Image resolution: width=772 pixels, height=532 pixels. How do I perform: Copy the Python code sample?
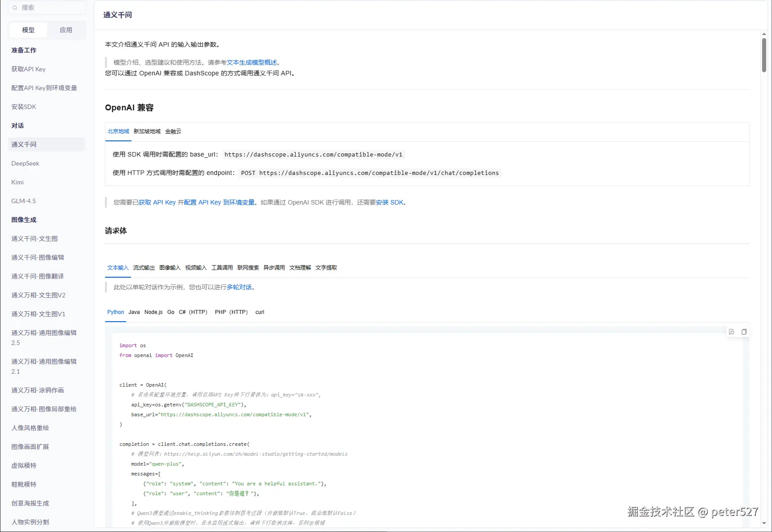(x=744, y=332)
